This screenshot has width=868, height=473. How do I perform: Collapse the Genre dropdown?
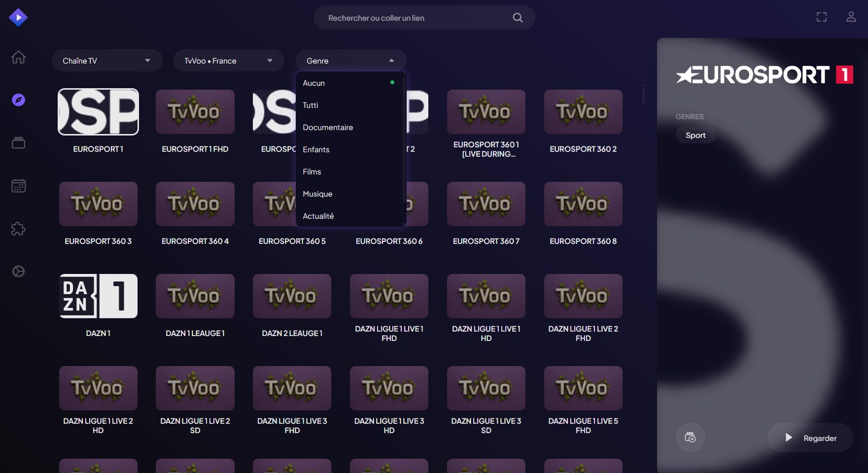(x=351, y=61)
